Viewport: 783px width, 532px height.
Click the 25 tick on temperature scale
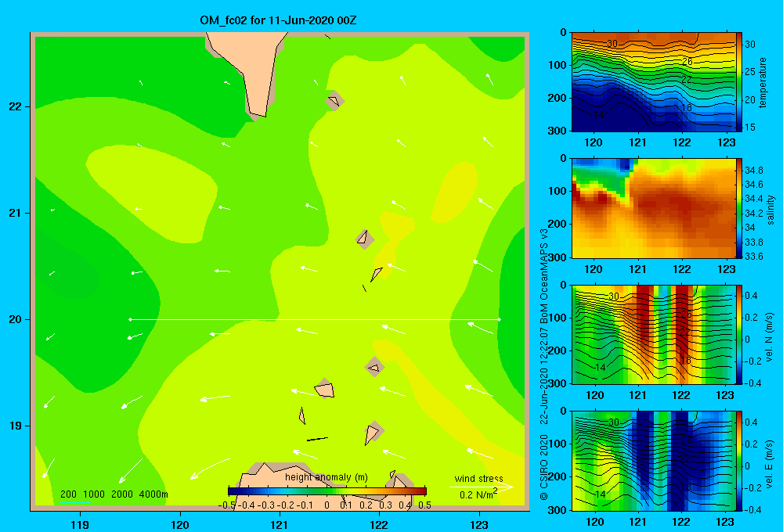pyautogui.click(x=750, y=72)
